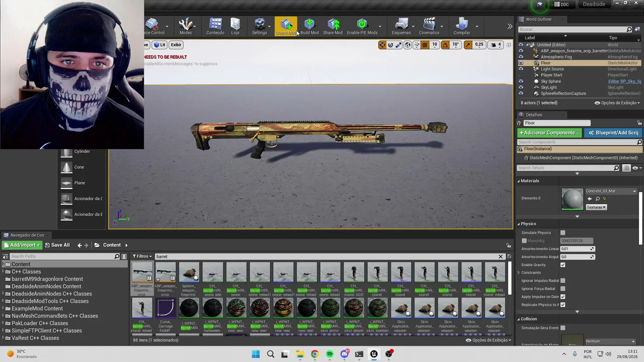Click the Build Mod toolbar icon

pyautogui.click(x=309, y=26)
